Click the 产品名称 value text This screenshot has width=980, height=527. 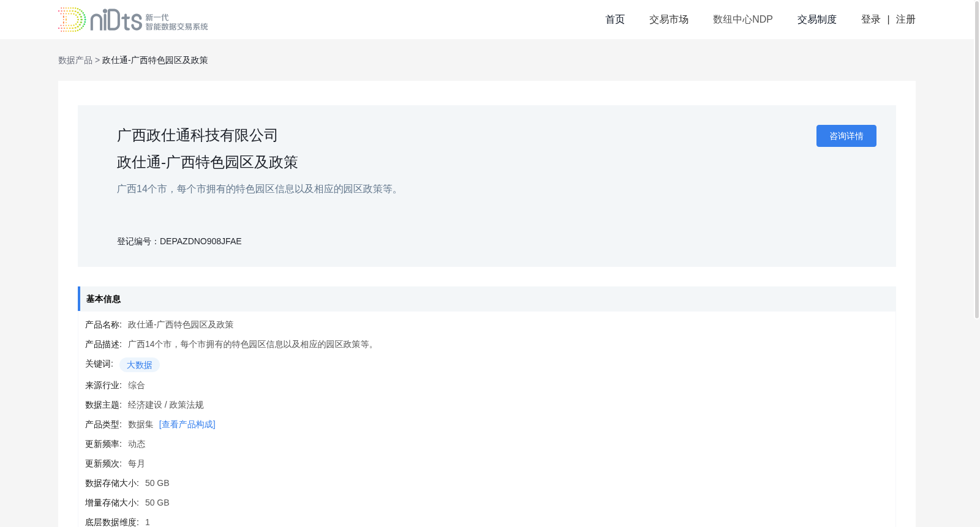point(181,324)
